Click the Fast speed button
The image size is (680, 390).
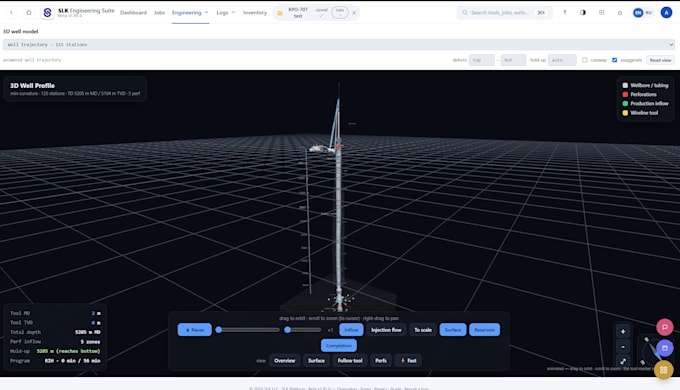408,361
